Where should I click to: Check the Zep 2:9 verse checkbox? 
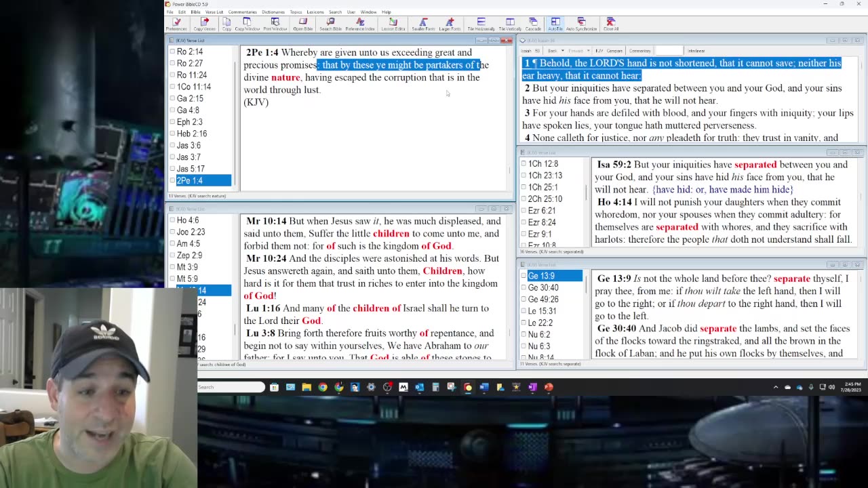coord(172,256)
